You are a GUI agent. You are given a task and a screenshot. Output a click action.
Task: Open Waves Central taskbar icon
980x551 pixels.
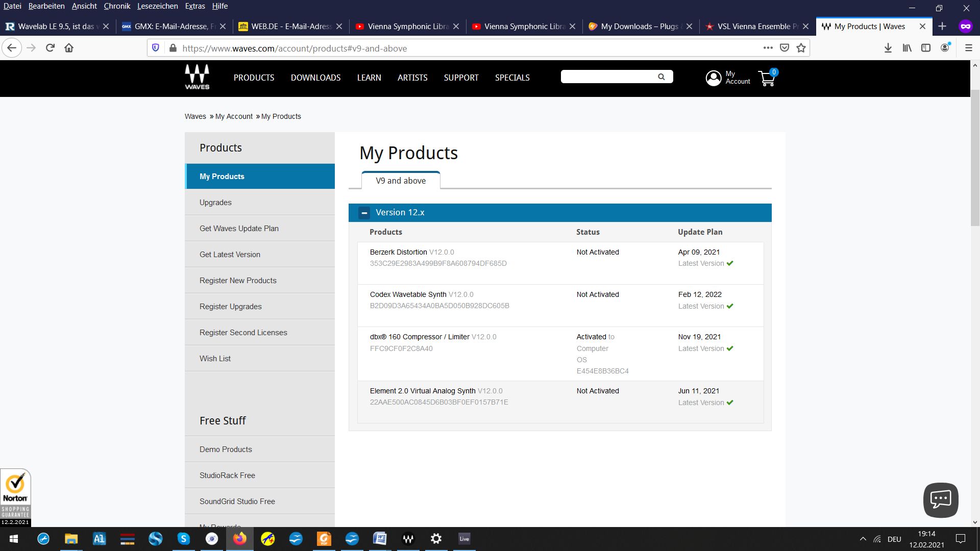pyautogui.click(x=408, y=539)
